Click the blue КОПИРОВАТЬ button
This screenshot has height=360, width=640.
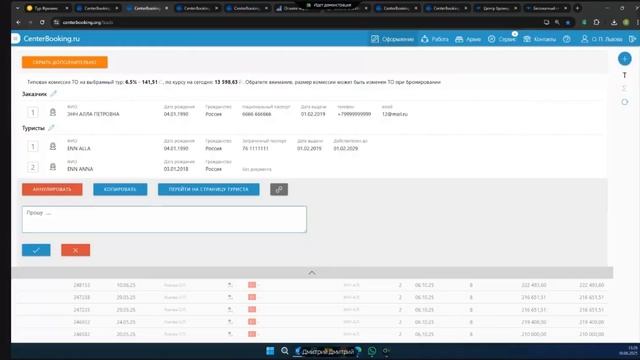(x=120, y=189)
